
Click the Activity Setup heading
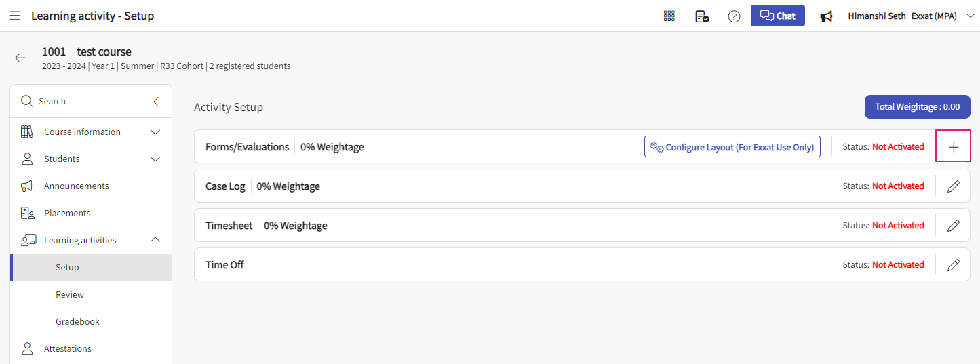pyautogui.click(x=229, y=107)
